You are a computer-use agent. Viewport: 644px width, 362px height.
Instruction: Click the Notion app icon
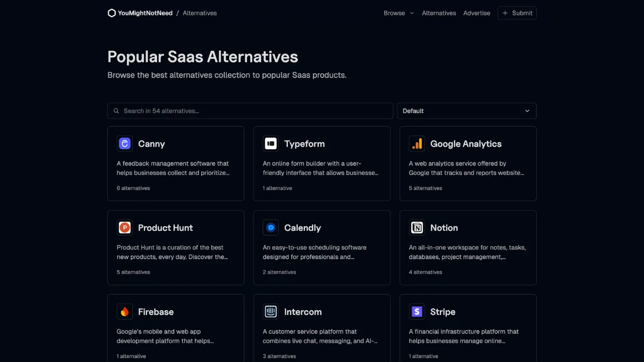[417, 228]
